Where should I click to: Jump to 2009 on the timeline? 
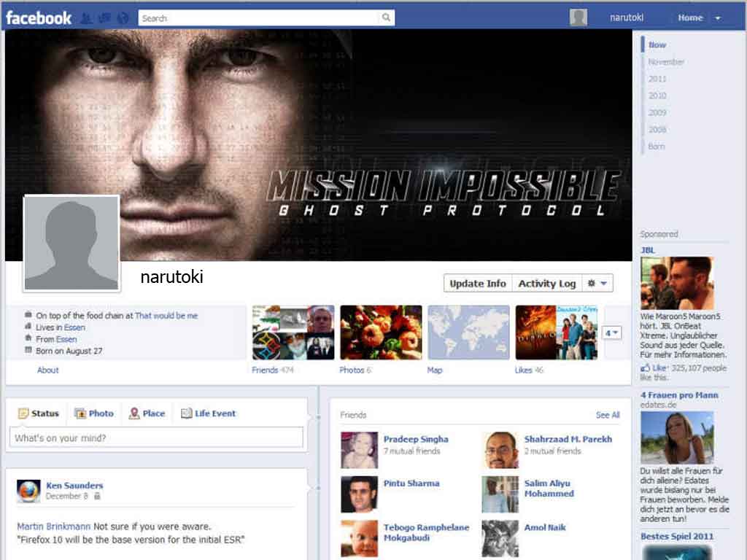pos(657,112)
